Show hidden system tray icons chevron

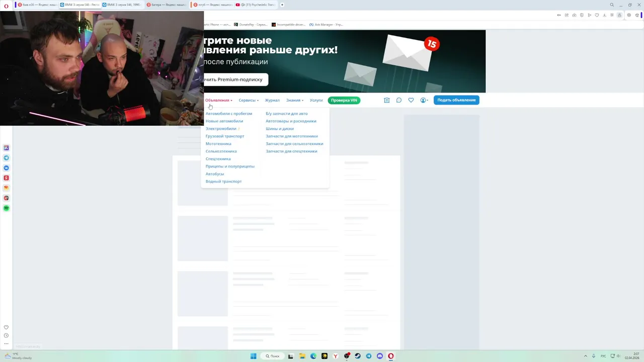point(586,356)
